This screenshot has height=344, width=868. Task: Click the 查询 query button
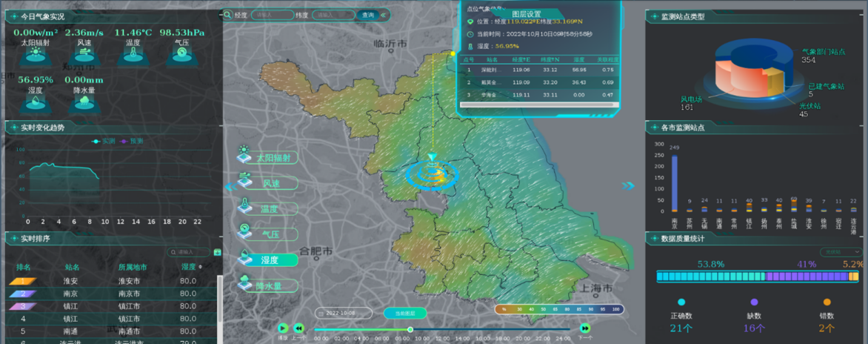coord(367,15)
